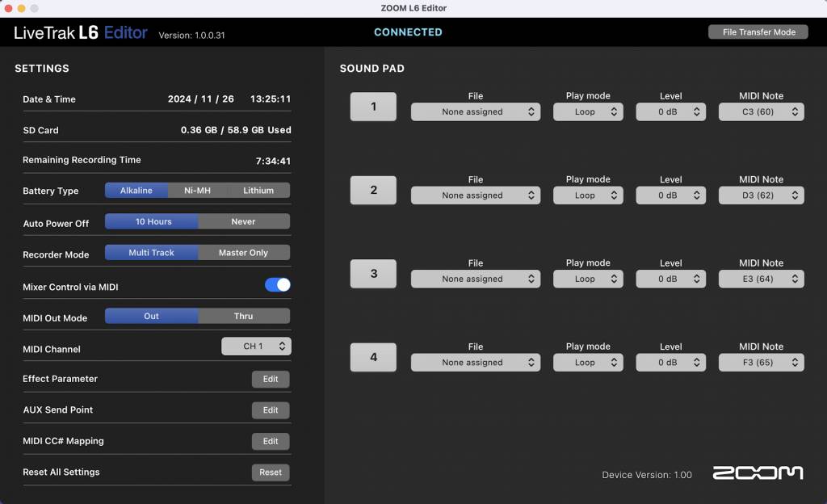The height and width of the screenshot is (504, 827).
Task: Edit the AUX Send Point
Action: tap(271, 409)
